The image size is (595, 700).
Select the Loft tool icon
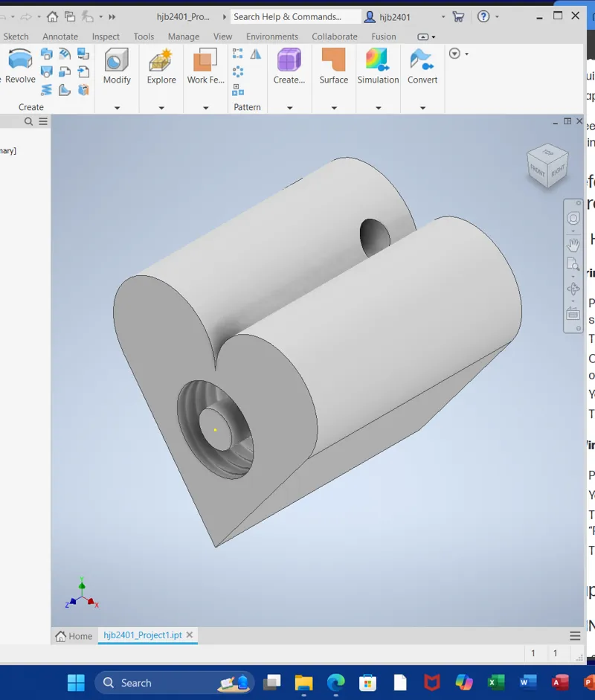pyautogui.click(x=46, y=72)
